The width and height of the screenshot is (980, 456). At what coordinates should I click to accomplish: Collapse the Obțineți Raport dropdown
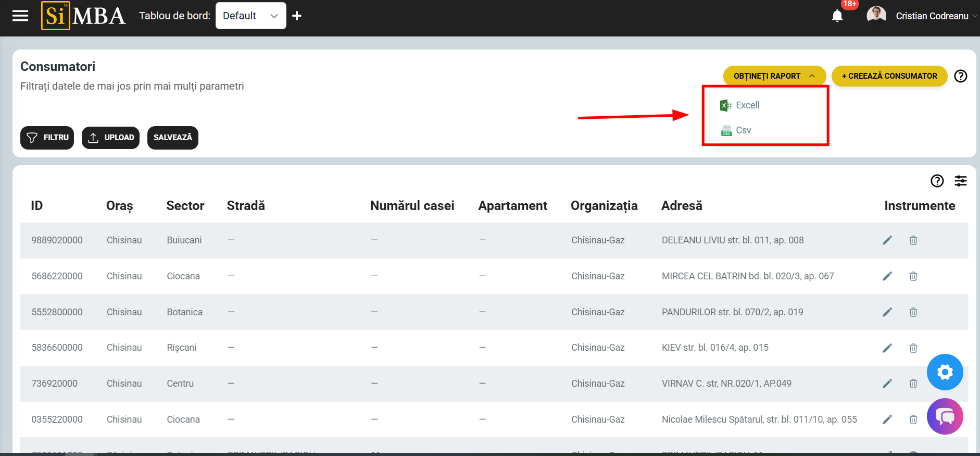[774, 76]
